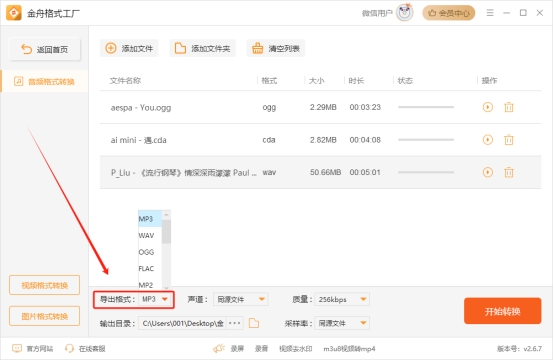554x360 pixels.
Task: Click the 视频去水印 link
Action: click(x=295, y=349)
